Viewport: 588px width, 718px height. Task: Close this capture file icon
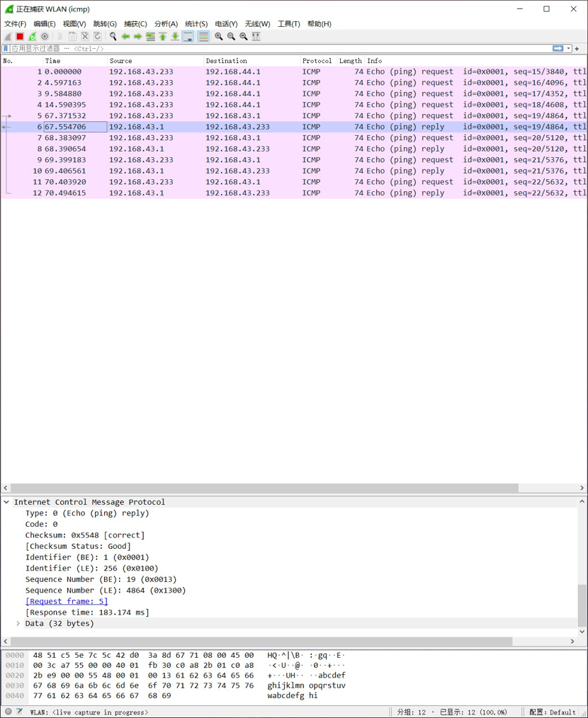pos(85,37)
